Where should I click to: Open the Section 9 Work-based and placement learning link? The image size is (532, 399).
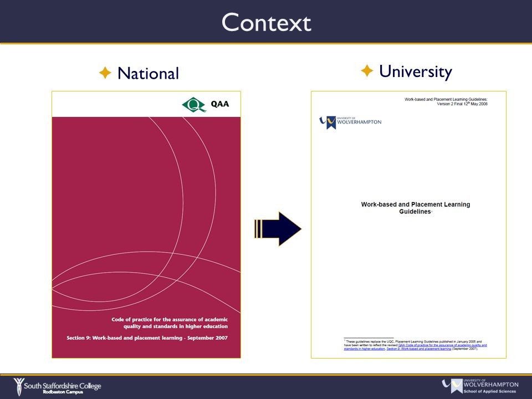click(419, 349)
